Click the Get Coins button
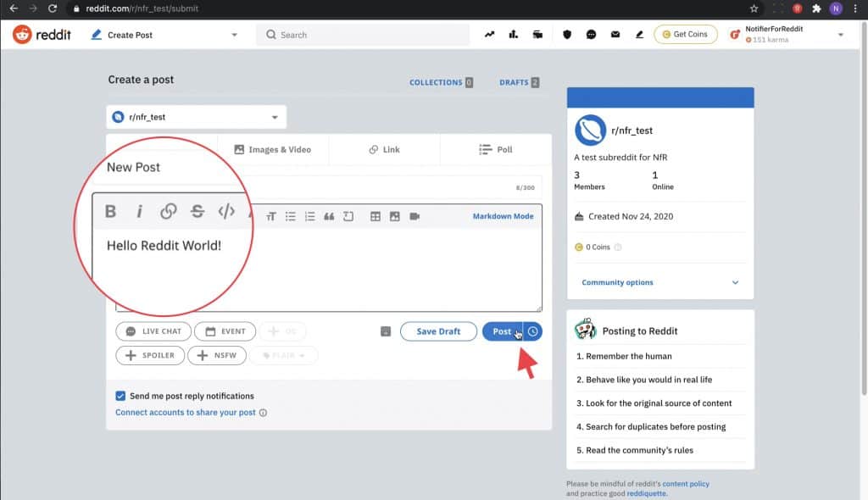Image resolution: width=868 pixels, height=500 pixels. pos(685,35)
